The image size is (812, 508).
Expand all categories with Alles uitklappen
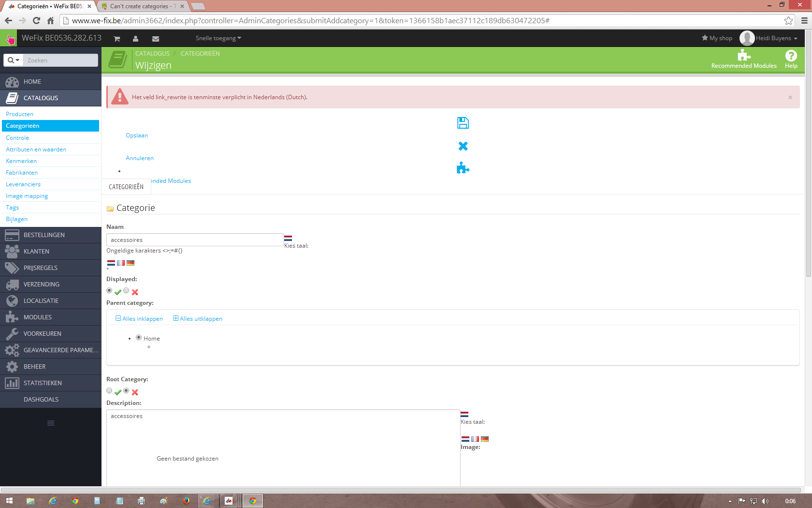198,319
